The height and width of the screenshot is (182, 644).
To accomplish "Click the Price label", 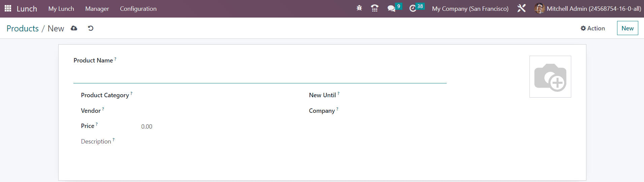I will pos(88,126).
